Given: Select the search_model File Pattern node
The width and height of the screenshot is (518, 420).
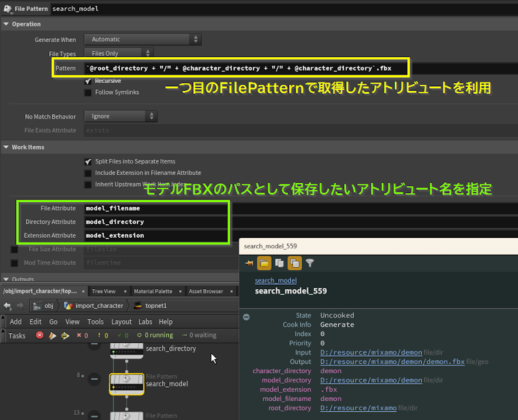Looking at the screenshot, I should [x=126, y=384].
